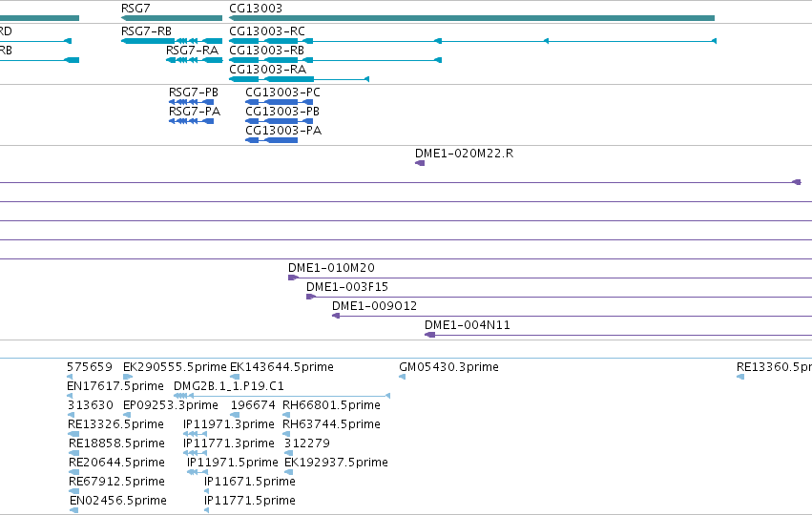This screenshot has width=812, height=515.
Task: Open the CG13003-RA transcript feature
Action: pos(300,79)
